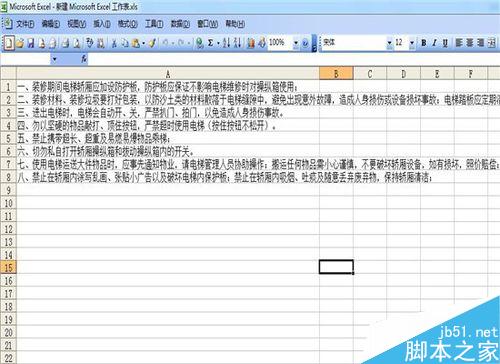Image resolution: width=500 pixels, height=364 pixels.
Task: Save the workbook using the floppy disk icon
Action: (31, 43)
